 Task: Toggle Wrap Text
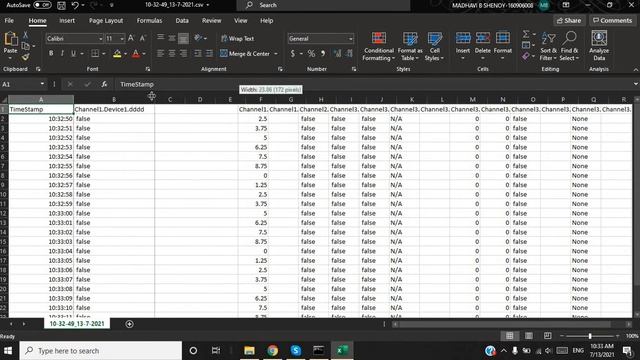coord(238,38)
